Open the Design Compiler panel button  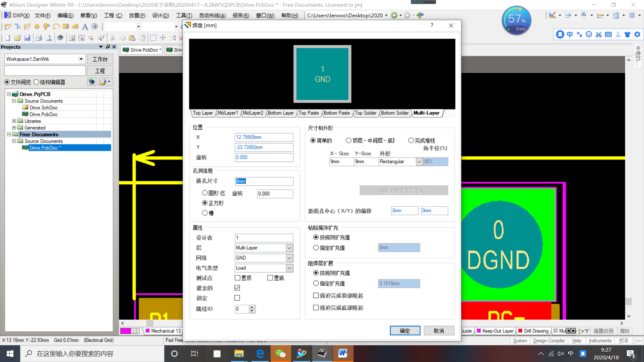coord(549,341)
